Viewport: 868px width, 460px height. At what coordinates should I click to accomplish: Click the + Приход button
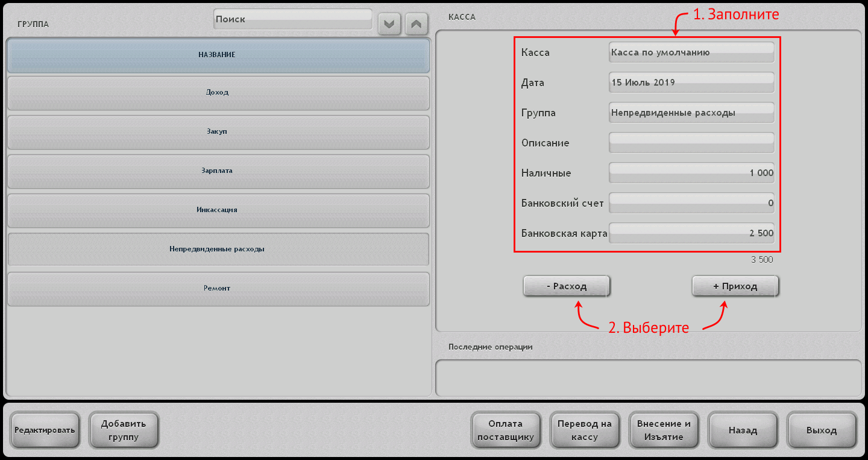point(735,286)
